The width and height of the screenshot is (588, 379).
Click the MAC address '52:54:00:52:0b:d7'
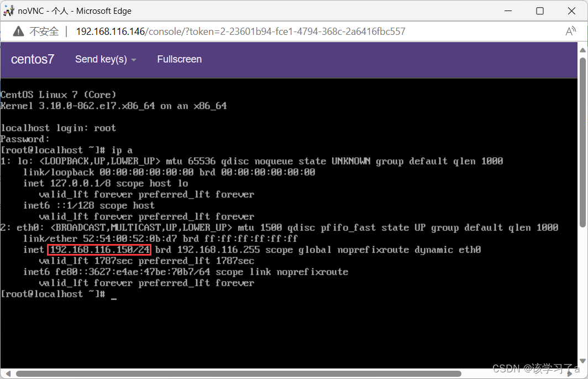[130, 238]
